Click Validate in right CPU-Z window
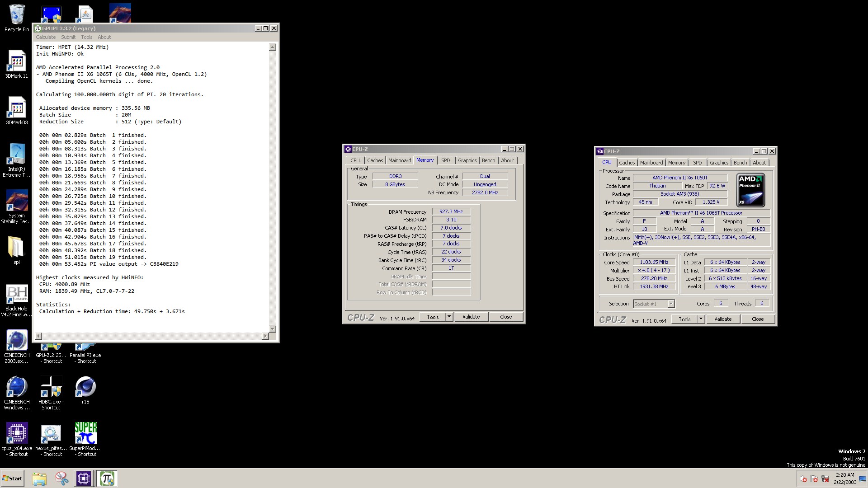Screen dimensions: 868x488 723,319
